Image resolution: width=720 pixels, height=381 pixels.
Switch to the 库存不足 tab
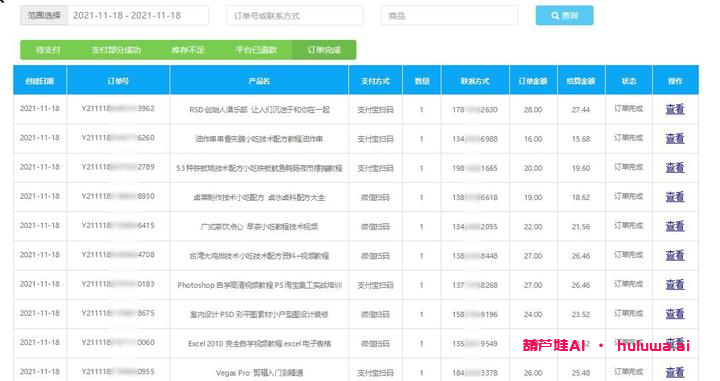click(188, 50)
